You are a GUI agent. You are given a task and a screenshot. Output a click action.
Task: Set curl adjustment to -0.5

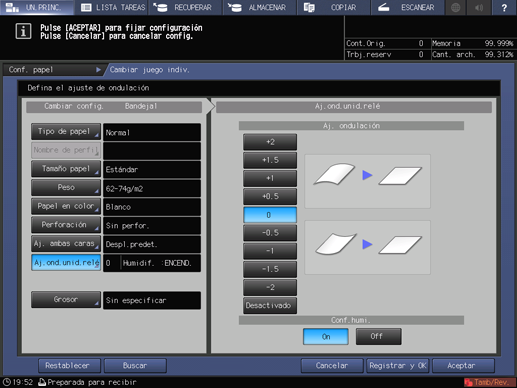point(270,233)
